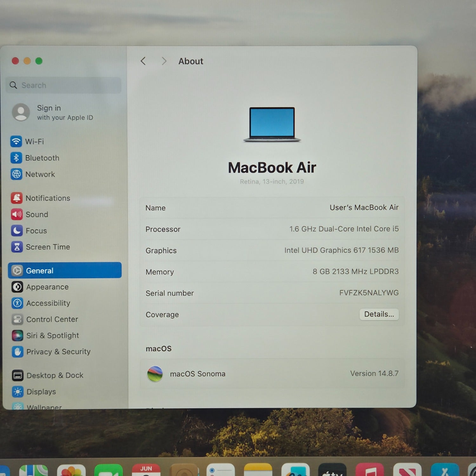Viewport: 476px width, 476px height.
Task: Click "Retina, 13-inch, 2019" subtitle
Action: (x=272, y=182)
